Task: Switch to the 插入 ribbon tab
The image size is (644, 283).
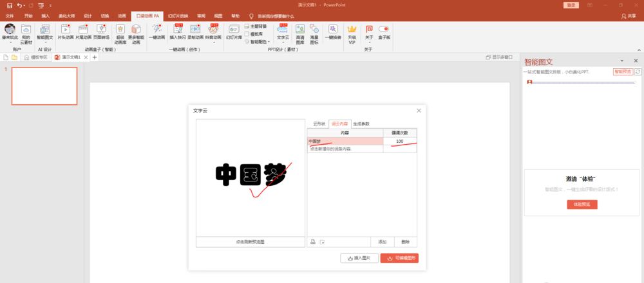Action: point(46,16)
